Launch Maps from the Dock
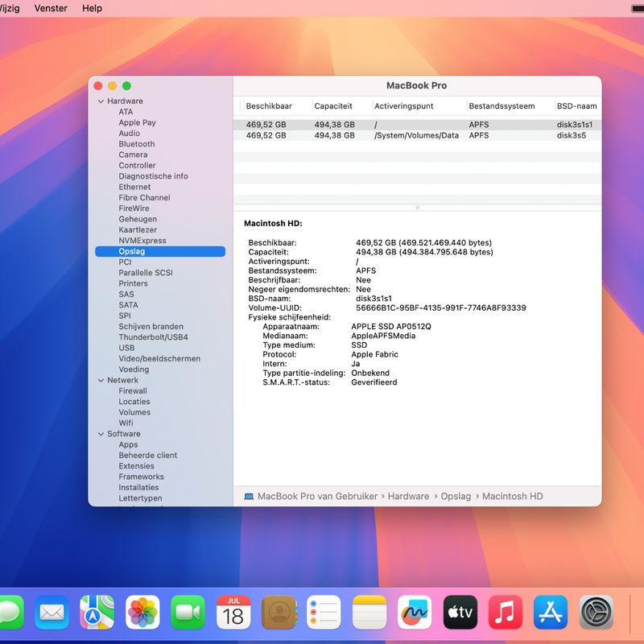The width and height of the screenshot is (644, 644). (x=97, y=612)
